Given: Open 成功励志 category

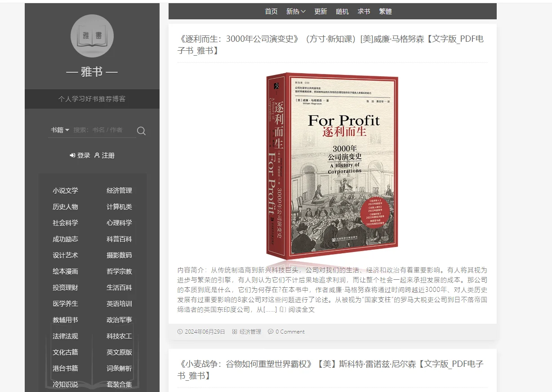Looking at the screenshot, I should coord(65,239).
